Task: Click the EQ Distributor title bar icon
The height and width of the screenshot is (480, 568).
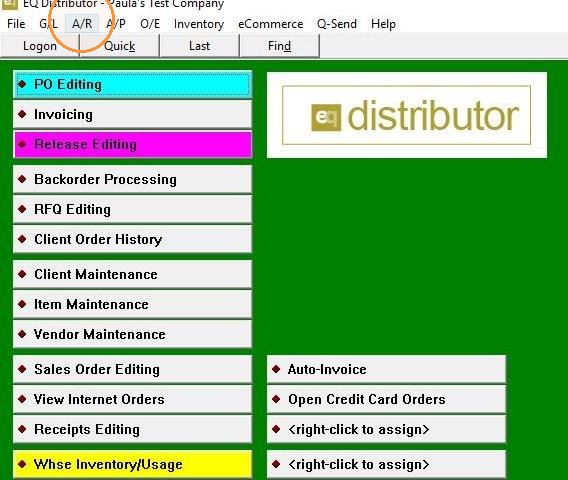Action: (9, 4)
